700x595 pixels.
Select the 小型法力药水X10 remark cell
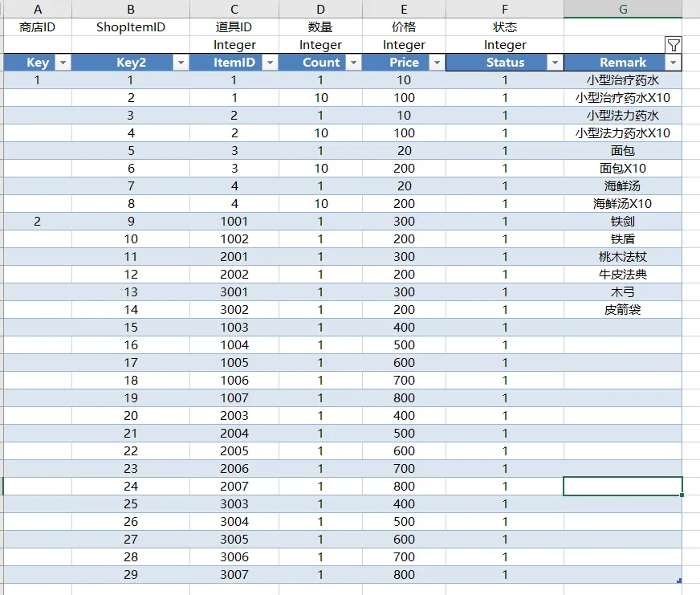click(623, 133)
